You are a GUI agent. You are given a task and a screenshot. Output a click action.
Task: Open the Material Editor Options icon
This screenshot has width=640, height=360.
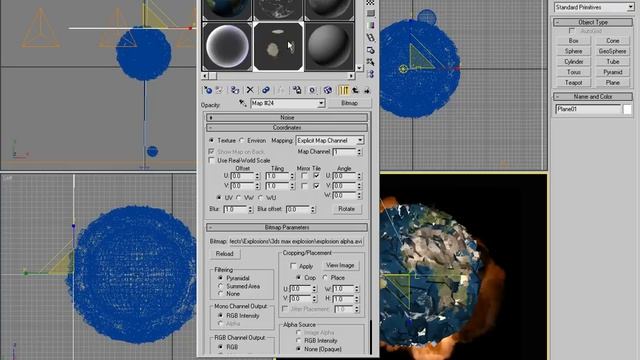[x=370, y=50]
